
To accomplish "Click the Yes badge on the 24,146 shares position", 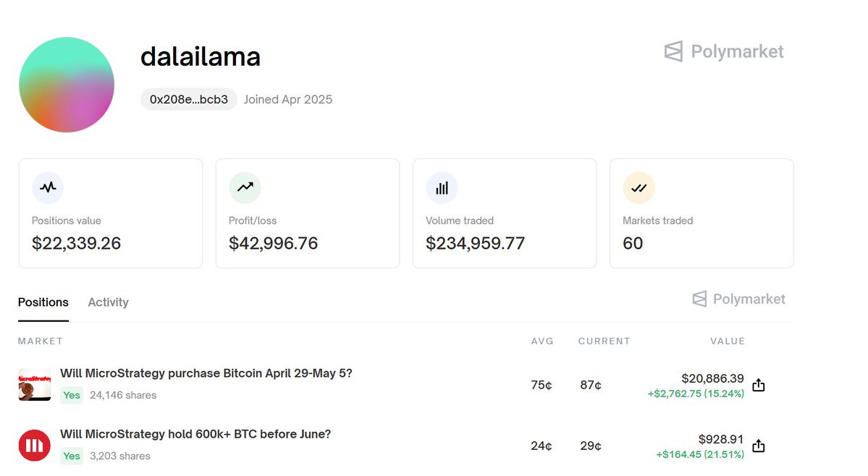I will click(72, 395).
